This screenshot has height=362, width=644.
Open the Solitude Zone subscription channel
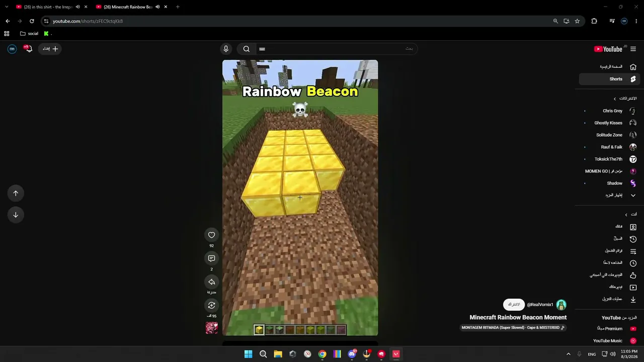click(x=609, y=135)
